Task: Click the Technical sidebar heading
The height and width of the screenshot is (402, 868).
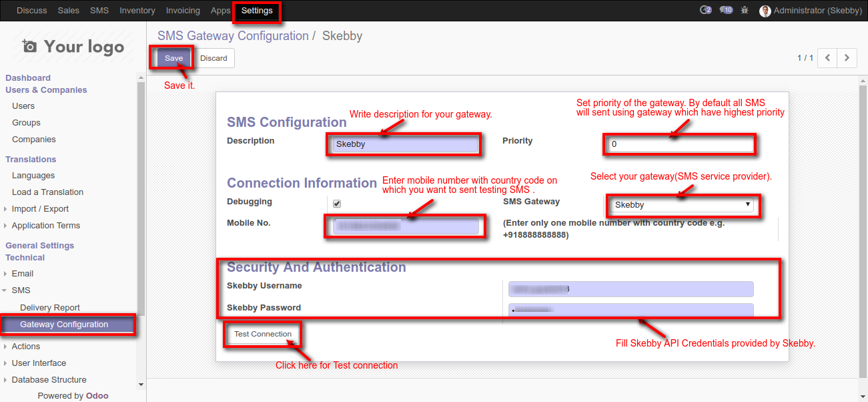Action: [x=25, y=258]
